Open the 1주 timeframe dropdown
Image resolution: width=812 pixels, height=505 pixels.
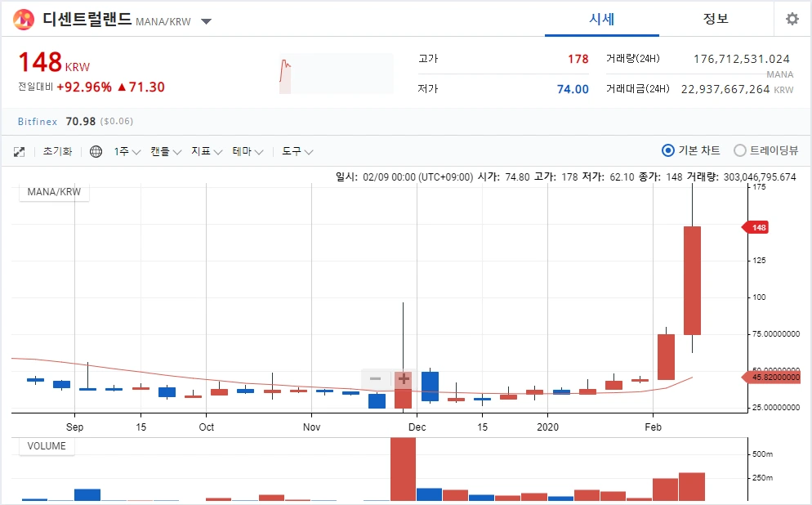pos(123,151)
